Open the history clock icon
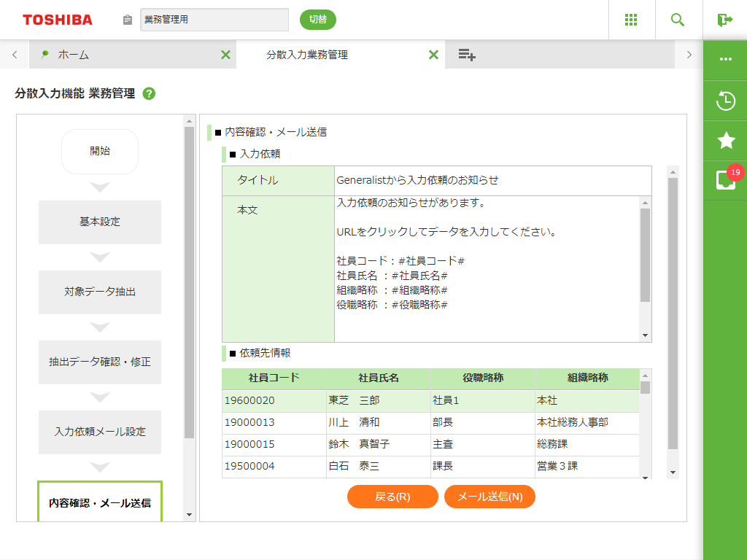The image size is (747, 560). tap(725, 101)
